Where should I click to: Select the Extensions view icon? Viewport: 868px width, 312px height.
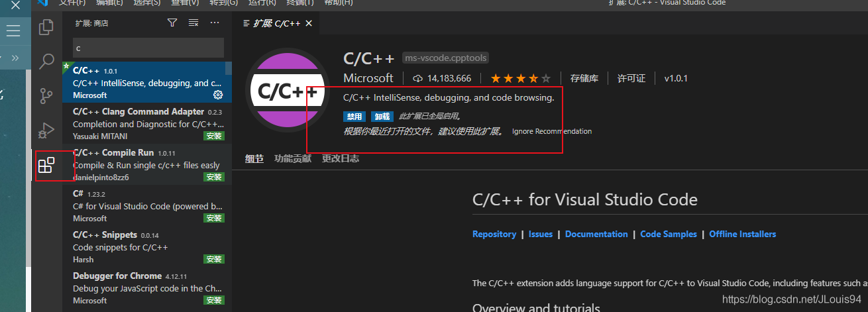46,165
